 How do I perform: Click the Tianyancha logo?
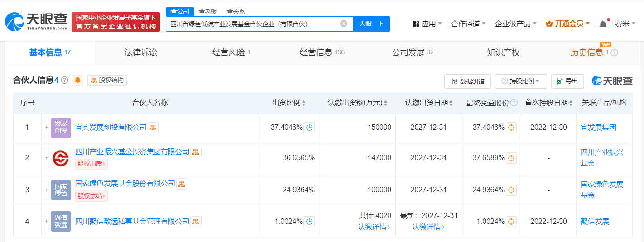(36, 21)
